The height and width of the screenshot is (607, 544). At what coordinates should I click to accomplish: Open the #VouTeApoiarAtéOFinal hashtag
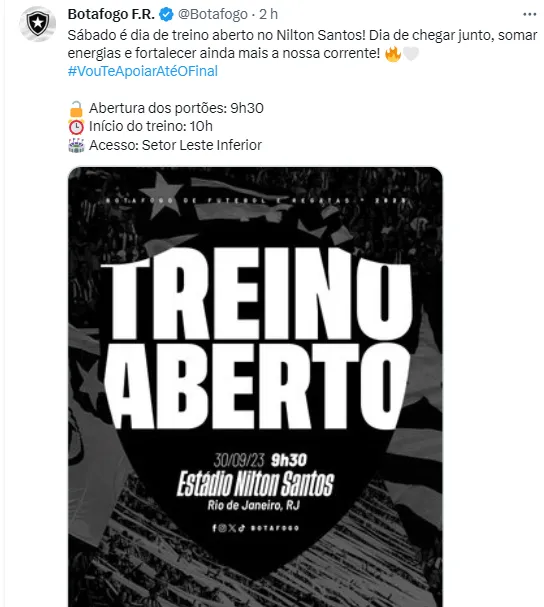pos(142,71)
